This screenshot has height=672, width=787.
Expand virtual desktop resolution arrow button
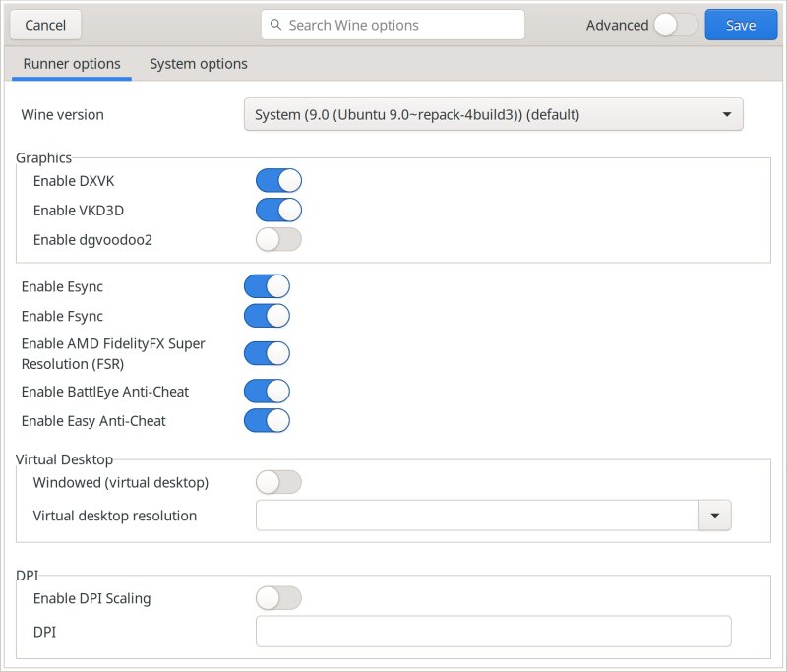pyautogui.click(x=715, y=516)
